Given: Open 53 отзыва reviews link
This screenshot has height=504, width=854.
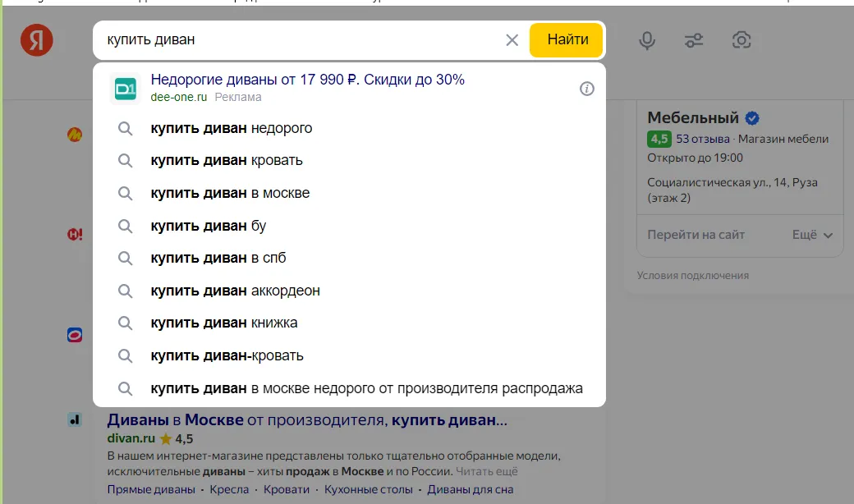Looking at the screenshot, I should pos(703,139).
